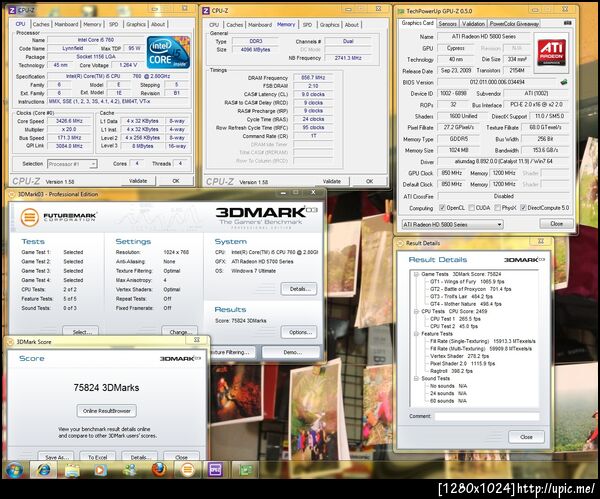Open Graphics tab in CPU-Z Memory window
600x499 pixels.
coord(329,25)
